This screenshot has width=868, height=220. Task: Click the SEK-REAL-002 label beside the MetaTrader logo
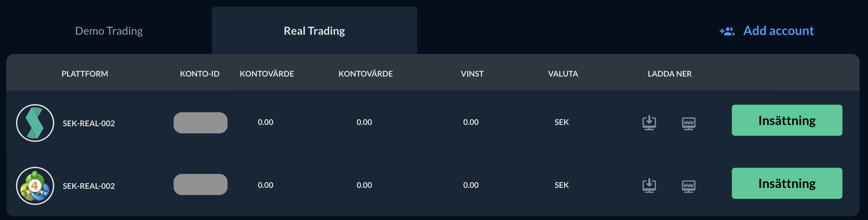89,186
